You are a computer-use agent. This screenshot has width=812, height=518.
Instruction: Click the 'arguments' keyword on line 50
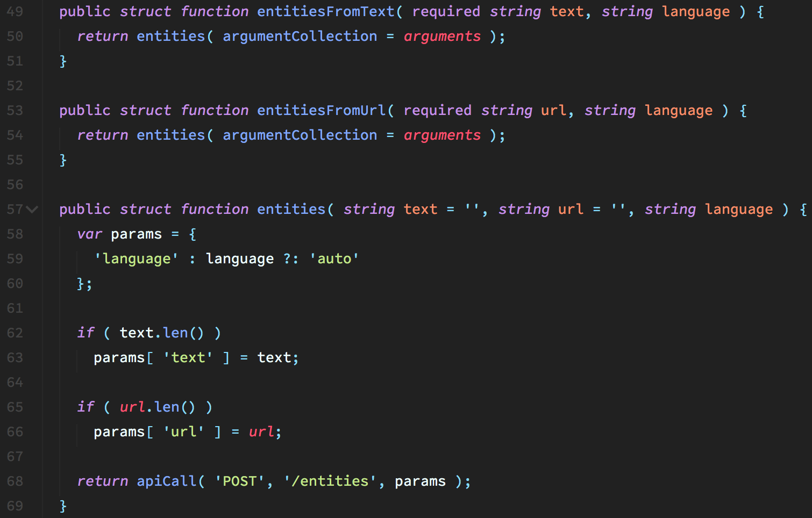[442, 36]
